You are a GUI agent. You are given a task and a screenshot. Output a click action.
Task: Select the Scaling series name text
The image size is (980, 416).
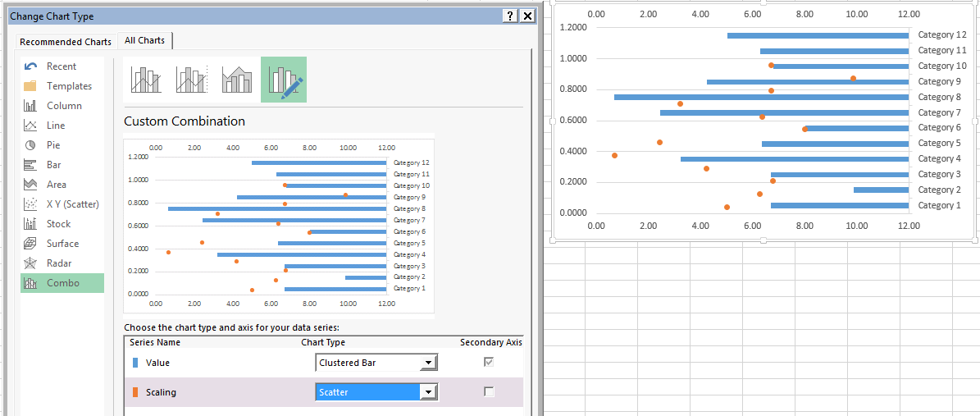[162, 393]
